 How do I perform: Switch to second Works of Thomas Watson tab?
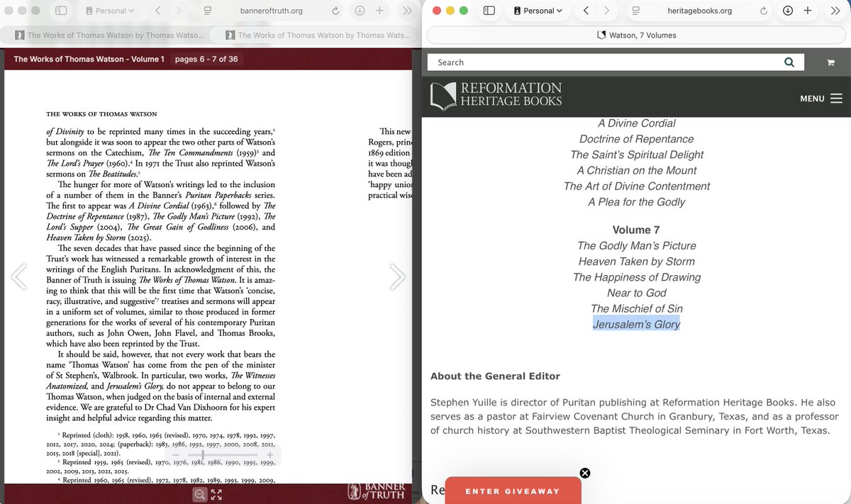click(316, 35)
